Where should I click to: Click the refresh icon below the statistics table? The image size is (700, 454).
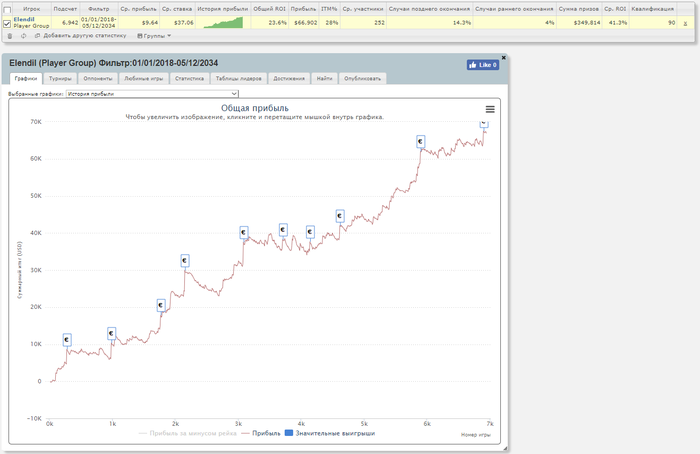[23, 36]
